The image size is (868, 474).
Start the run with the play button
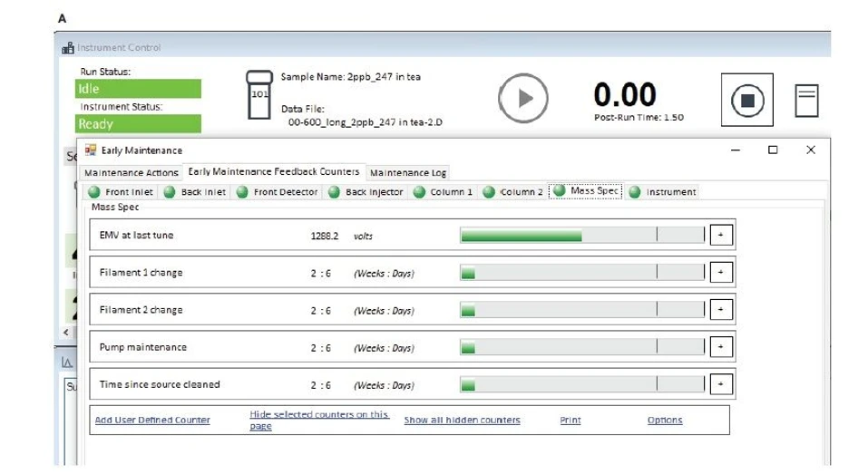pos(523,99)
